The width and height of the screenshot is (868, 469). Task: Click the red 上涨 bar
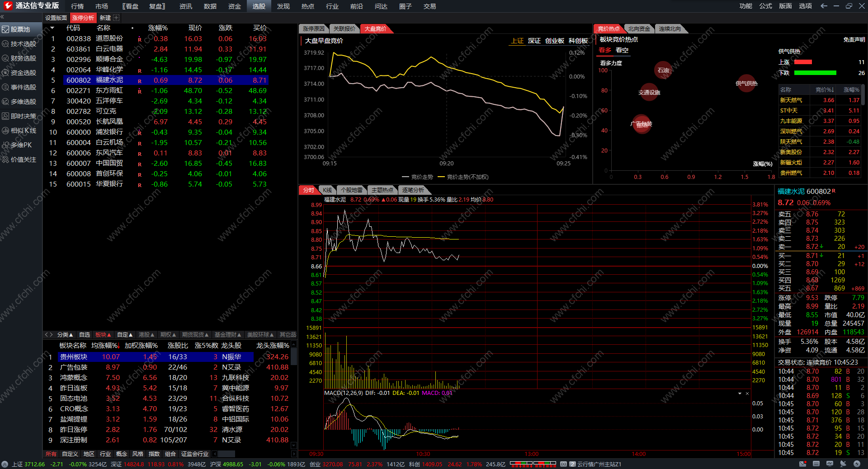[803, 62]
